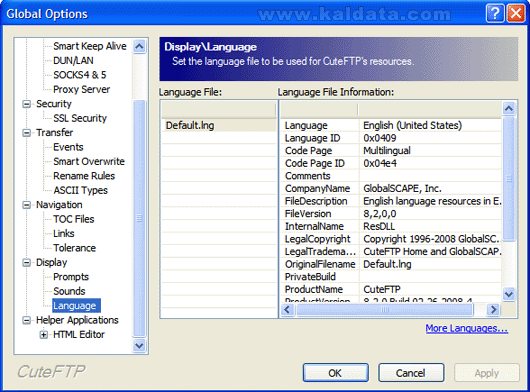Open ASCII Types settings

tap(80, 190)
